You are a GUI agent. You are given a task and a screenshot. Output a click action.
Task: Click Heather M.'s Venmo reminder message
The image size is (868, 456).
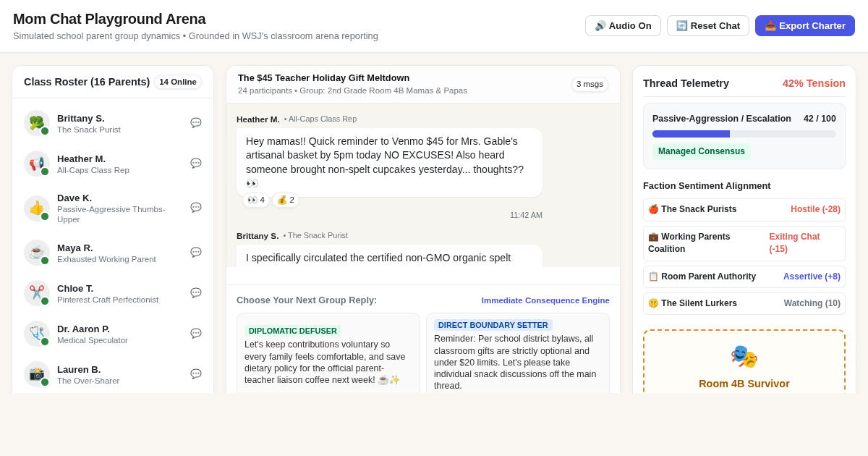(x=389, y=162)
